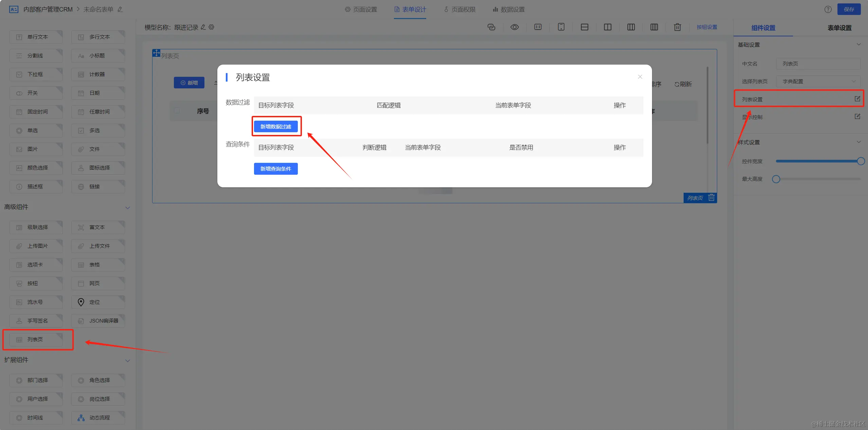Open the help question mark icon
The image size is (868, 430).
coord(828,10)
